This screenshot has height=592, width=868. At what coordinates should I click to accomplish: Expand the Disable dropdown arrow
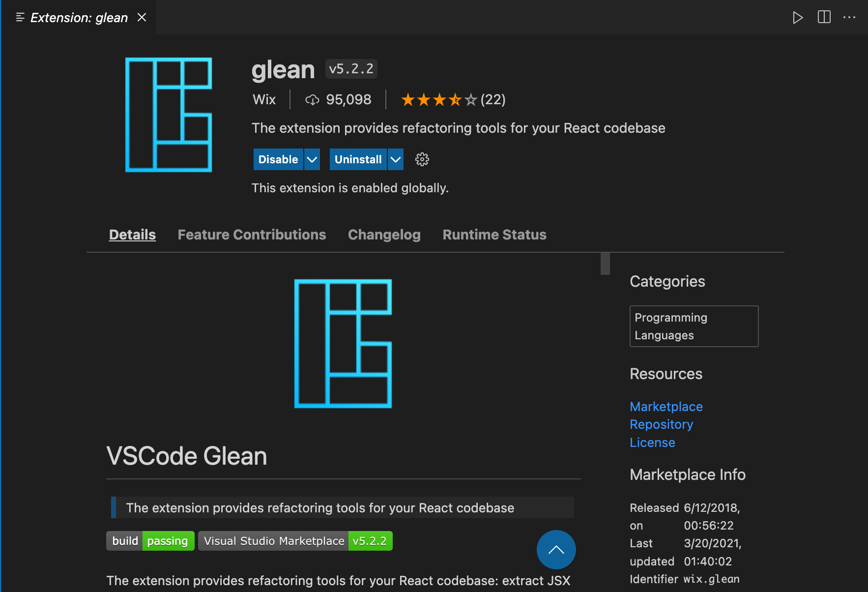(x=312, y=159)
